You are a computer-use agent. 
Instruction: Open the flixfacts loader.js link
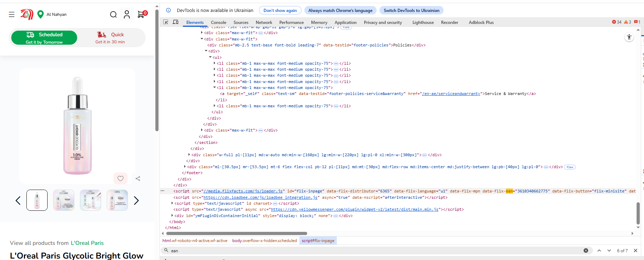point(243,191)
